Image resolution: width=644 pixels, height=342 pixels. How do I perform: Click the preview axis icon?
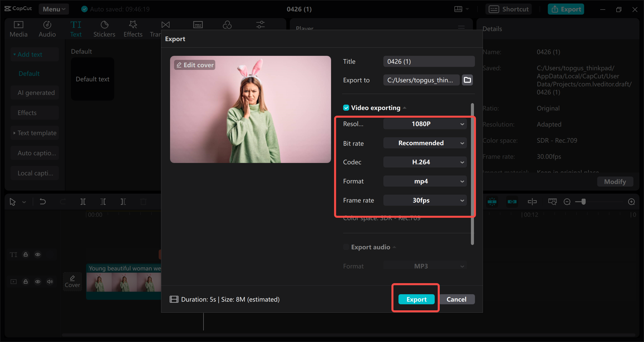pyautogui.click(x=532, y=202)
